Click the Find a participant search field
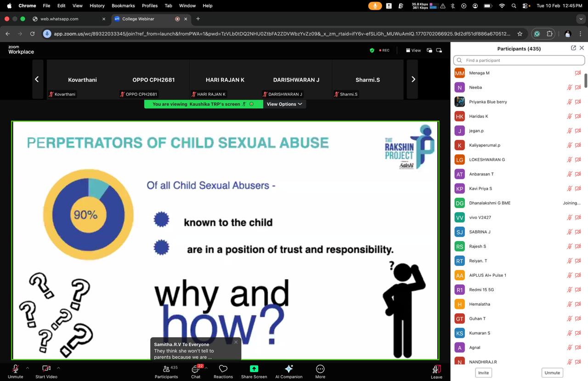 (x=519, y=60)
